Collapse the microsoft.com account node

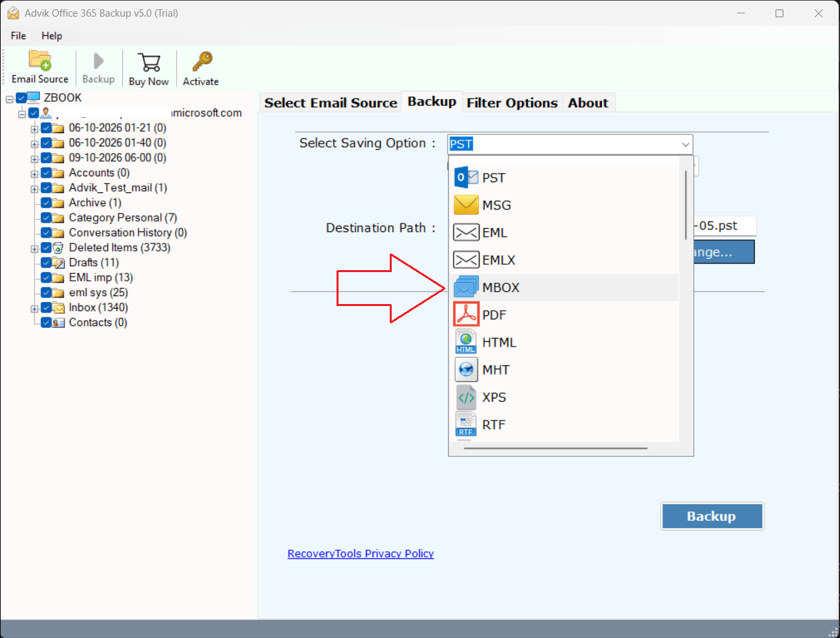(22, 114)
